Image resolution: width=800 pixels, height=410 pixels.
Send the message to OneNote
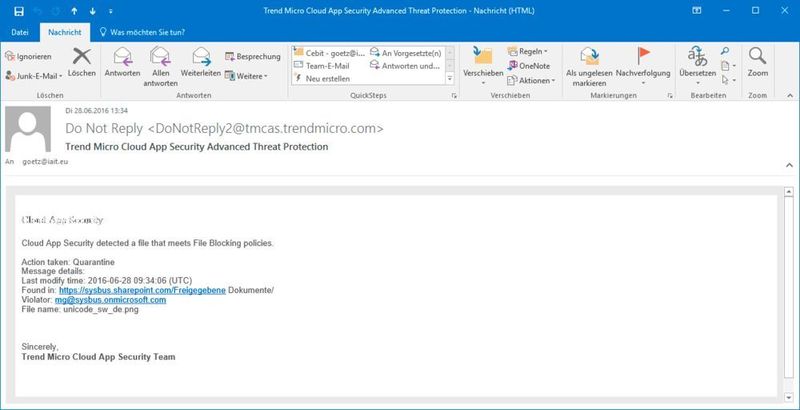pos(529,66)
